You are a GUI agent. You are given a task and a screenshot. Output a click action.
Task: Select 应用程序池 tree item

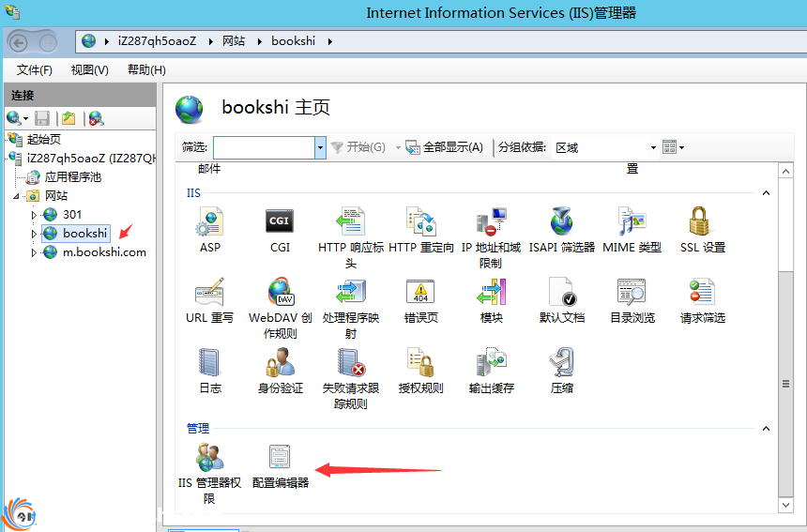point(72,177)
